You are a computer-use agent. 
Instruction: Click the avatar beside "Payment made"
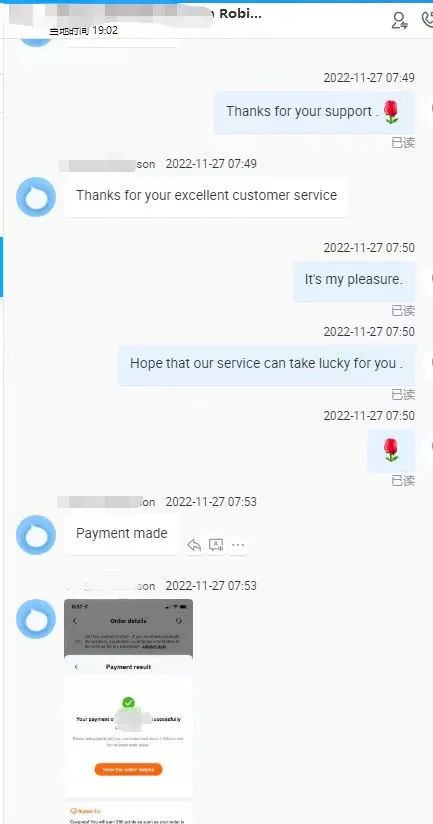point(36,535)
